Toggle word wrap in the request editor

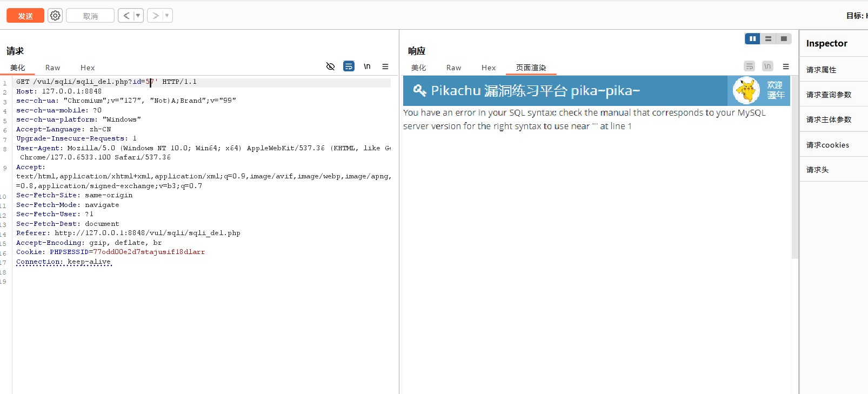coord(349,66)
